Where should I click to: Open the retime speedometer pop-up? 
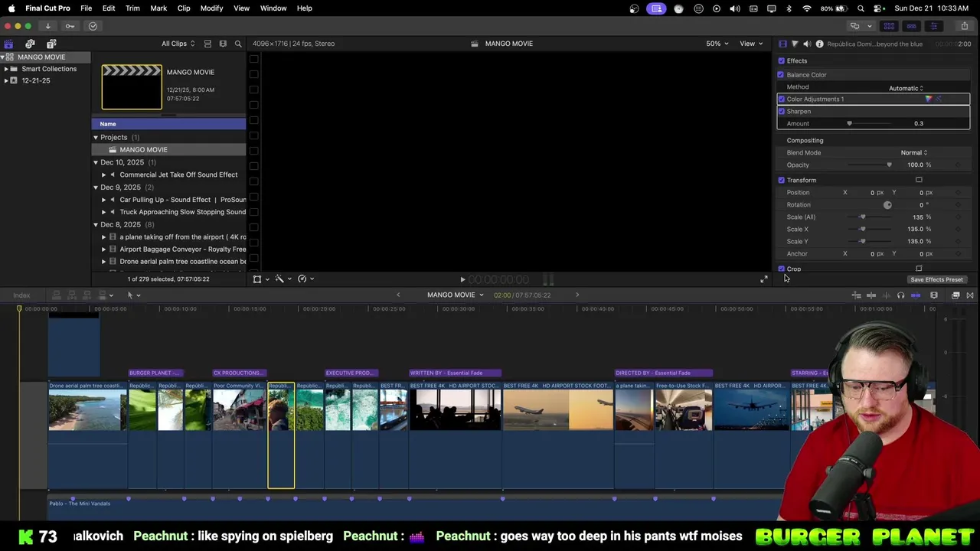[x=305, y=279]
